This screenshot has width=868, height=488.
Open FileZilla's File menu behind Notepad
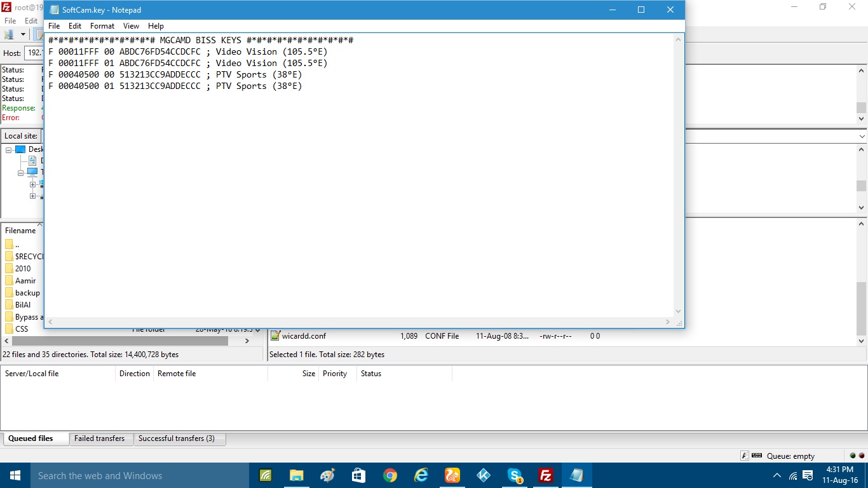pos(10,21)
